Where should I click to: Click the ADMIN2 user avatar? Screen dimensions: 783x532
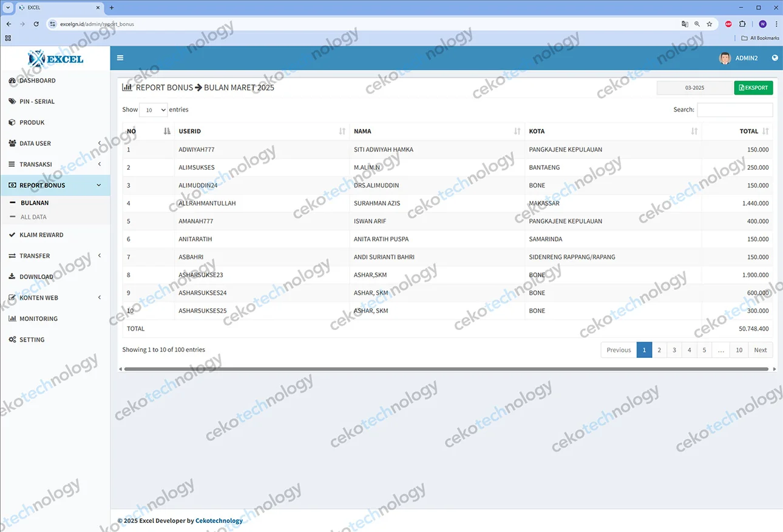tap(725, 58)
